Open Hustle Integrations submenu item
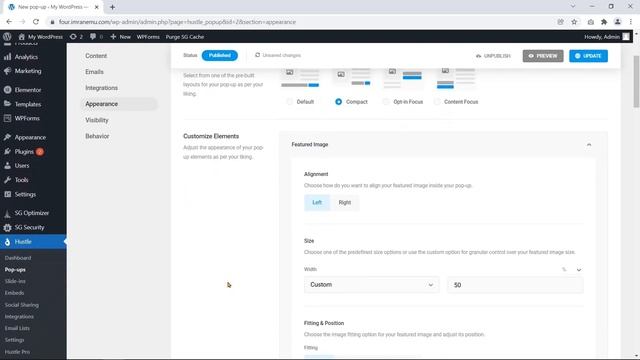640x360 pixels. 19,317
